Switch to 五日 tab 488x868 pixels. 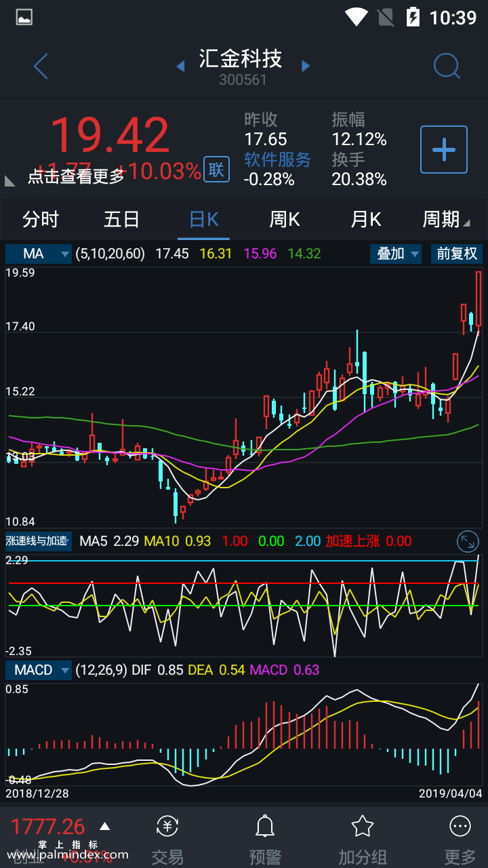coord(122,219)
